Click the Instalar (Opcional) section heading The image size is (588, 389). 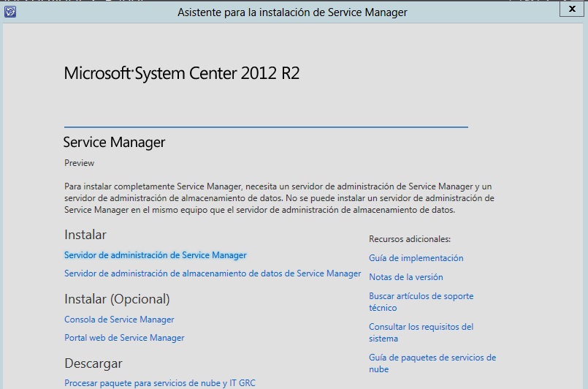click(117, 299)
